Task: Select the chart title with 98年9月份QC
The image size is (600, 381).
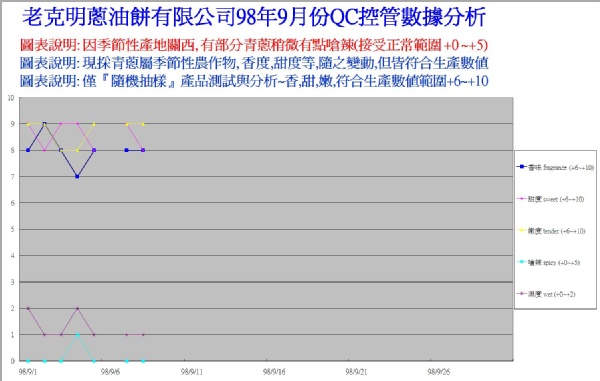Action: pos(254,17)
